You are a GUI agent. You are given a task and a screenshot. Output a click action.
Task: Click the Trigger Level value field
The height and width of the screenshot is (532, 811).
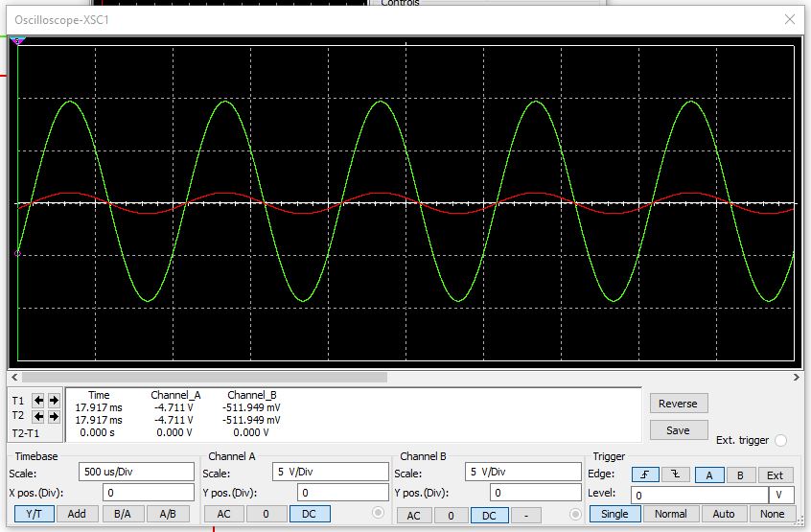pos(699,496)
